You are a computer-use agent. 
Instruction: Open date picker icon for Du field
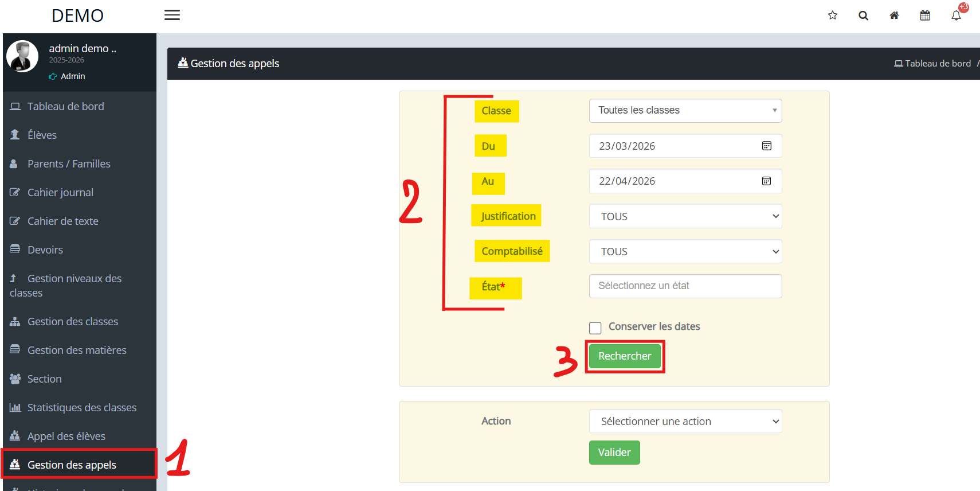[x=766, y=146]
